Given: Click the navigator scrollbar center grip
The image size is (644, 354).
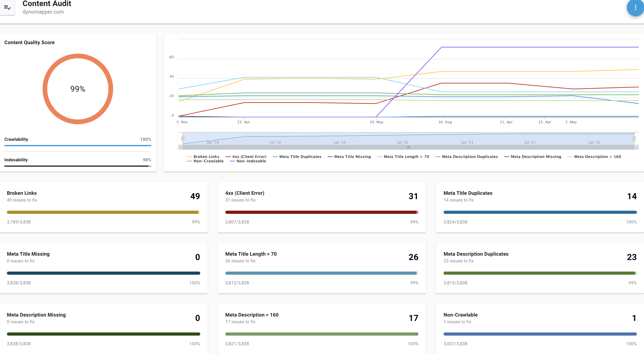Looking at the screenshot, I should coord(408,147).
